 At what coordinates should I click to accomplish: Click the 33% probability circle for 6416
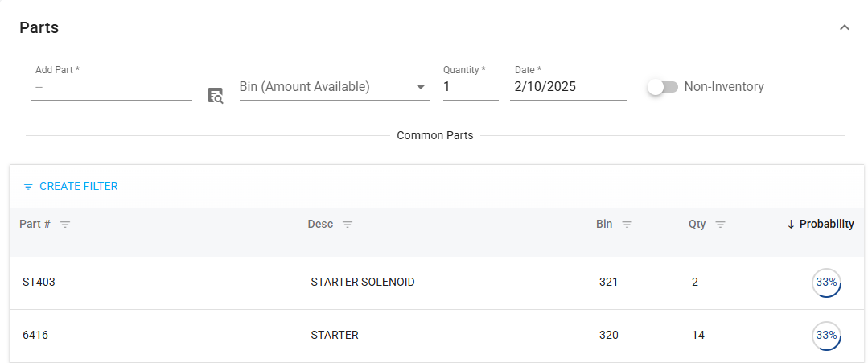[x=826, y=336]
